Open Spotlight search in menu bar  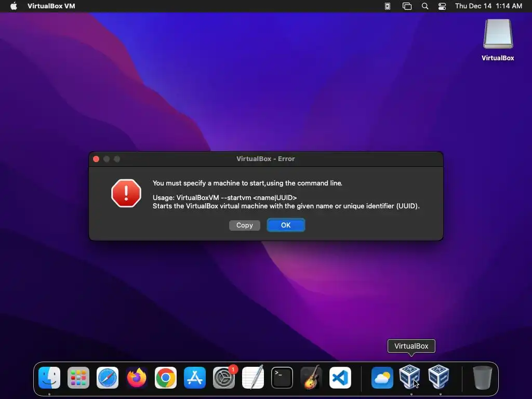coord(425,6)
